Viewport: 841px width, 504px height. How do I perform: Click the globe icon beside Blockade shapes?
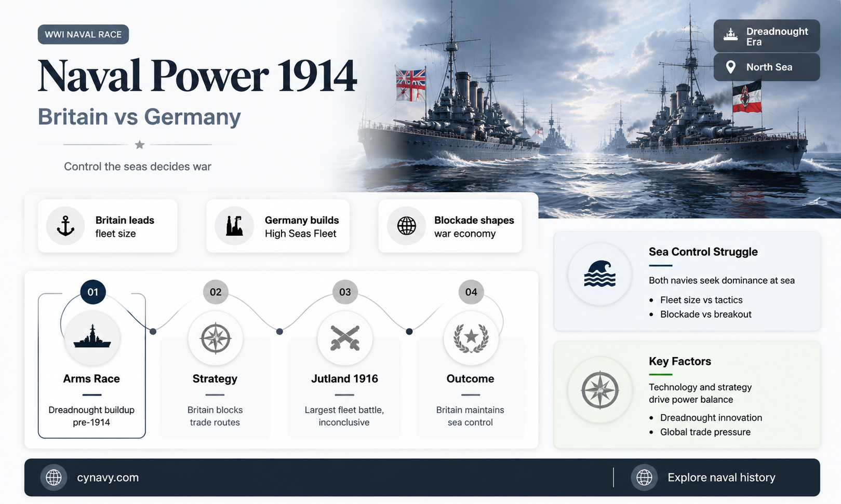407,226
